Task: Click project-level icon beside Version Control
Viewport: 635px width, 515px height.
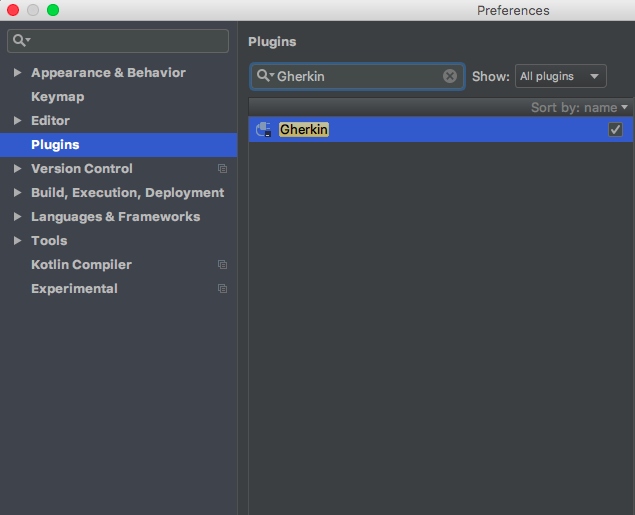Action: pos(222,169)
